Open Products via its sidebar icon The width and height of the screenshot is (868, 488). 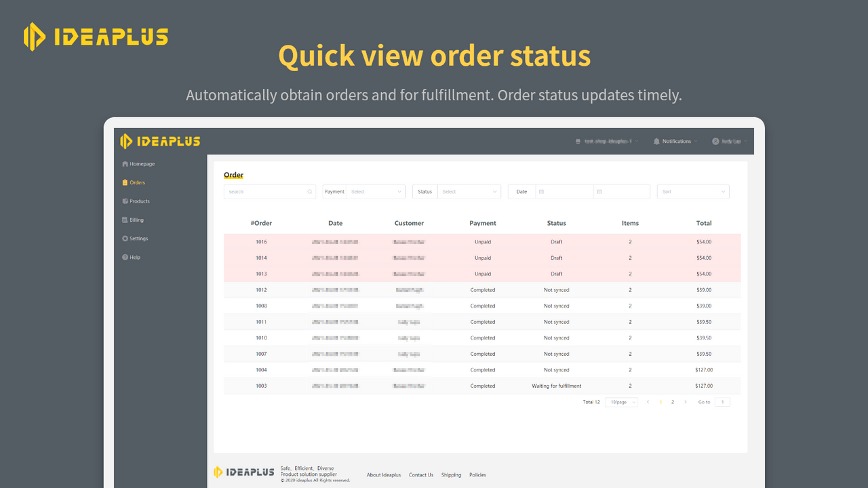[x=125, y=201]
